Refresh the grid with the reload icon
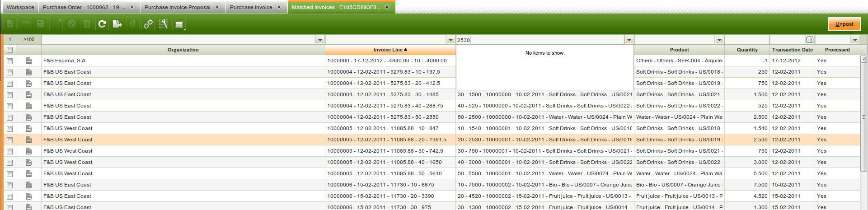 click(102, 24)
